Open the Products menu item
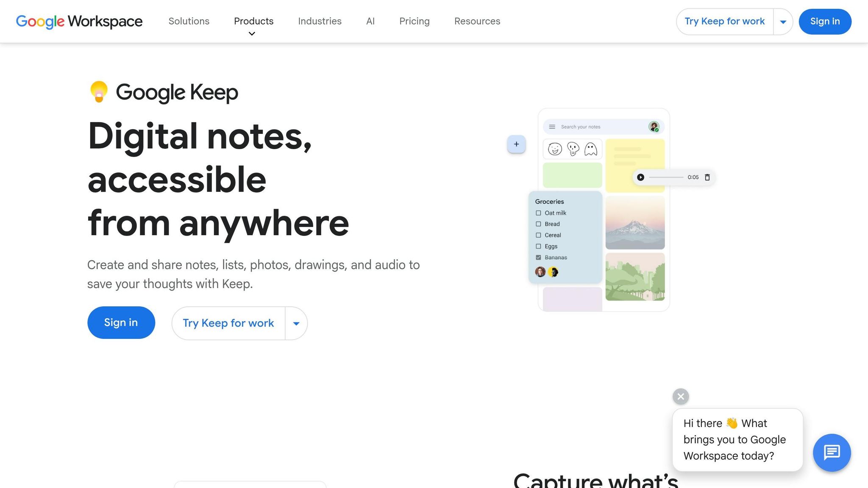Image resolution: width=868 pixels, height=488 pixels. click(x=253, y=21)
